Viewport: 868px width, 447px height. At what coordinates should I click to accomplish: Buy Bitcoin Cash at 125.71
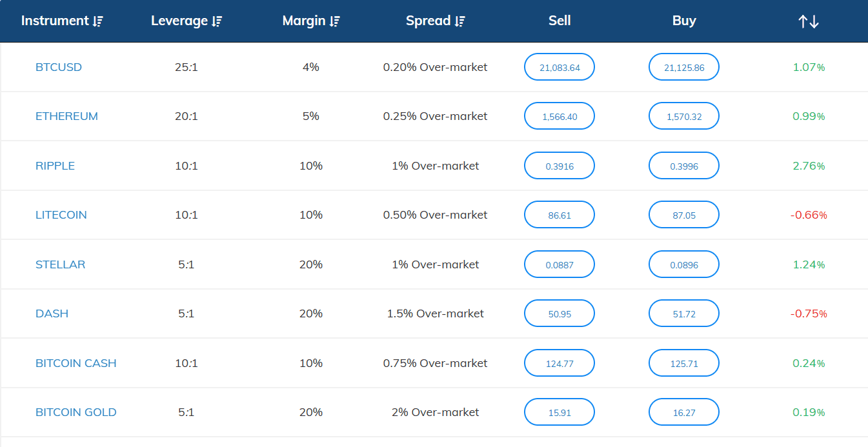(684, 363)
